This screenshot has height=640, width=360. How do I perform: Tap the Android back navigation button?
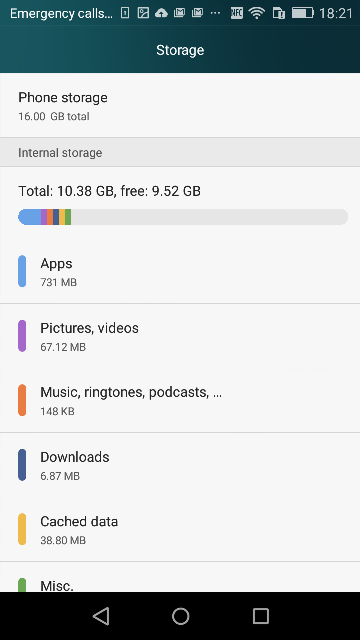pos(101,616)
